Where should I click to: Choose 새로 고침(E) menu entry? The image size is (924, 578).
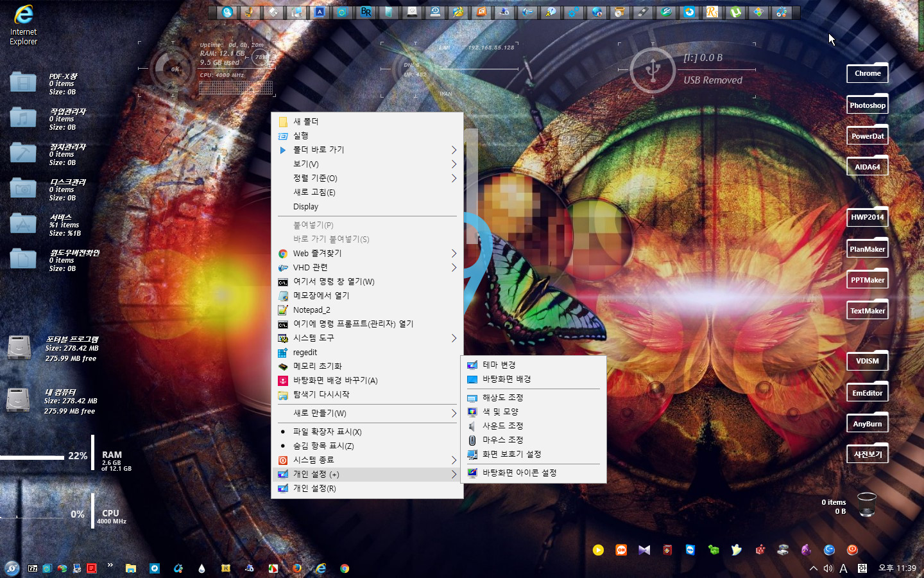click(x=368, y=192)
